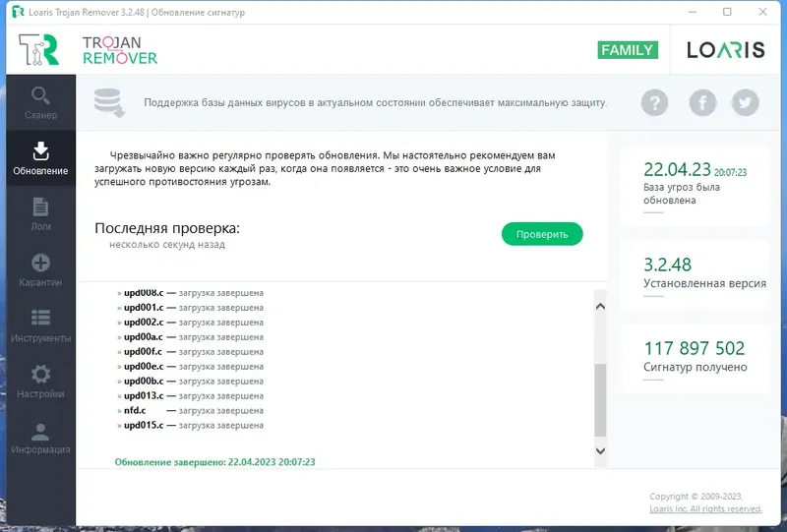Open the Карантин plus icon
The height and width of the screenshot is (532, 787).
[x=40, y=263]
